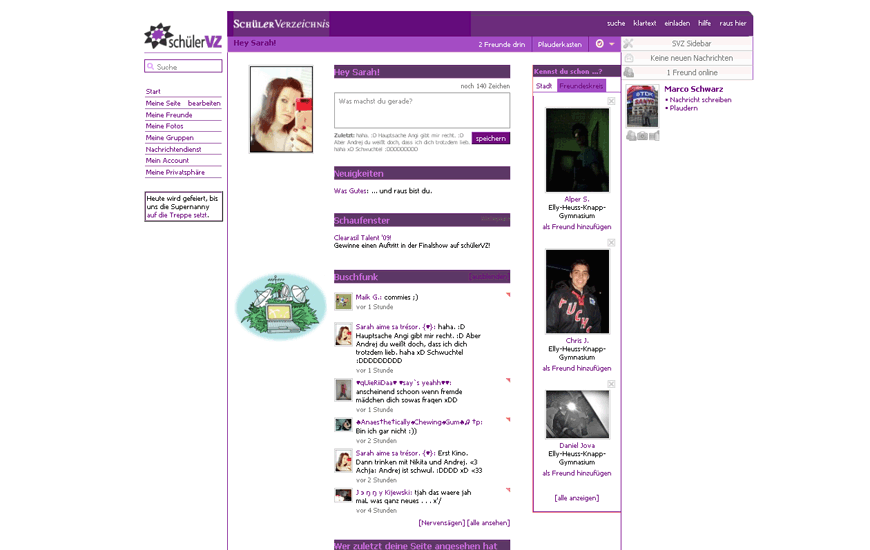Add Alper S. with 'als Freund hinzufügen'
Screen dimensions: 870x550
tap(577, 226)
